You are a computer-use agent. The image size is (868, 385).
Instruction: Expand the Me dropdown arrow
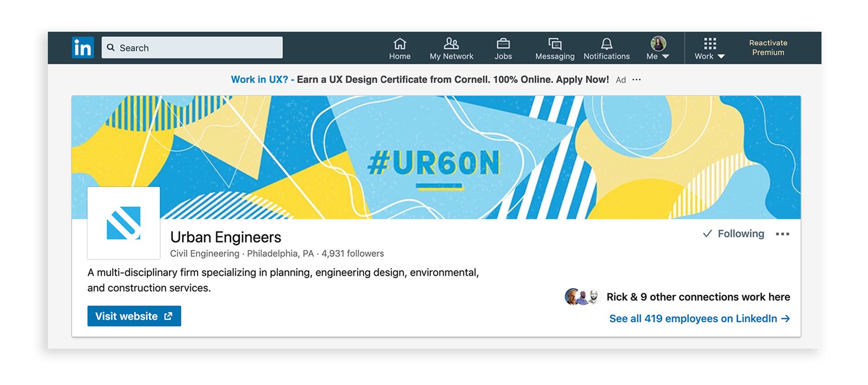pos(665,57)
